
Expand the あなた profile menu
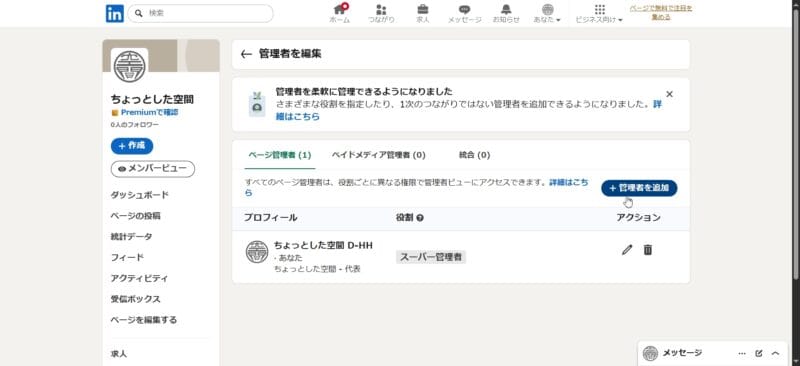click(547, 14)
